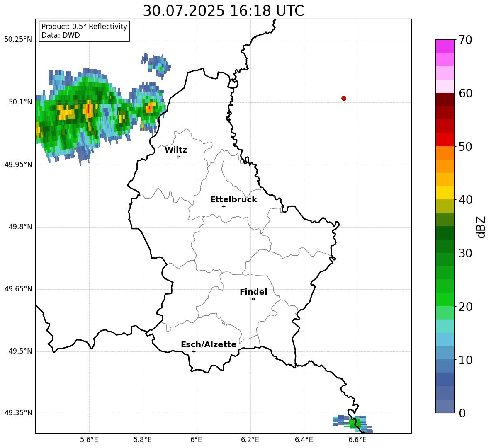491x448 pixels.
Task: Pick the dark green swatch above 30 dBZ
Action: (445, 246)
